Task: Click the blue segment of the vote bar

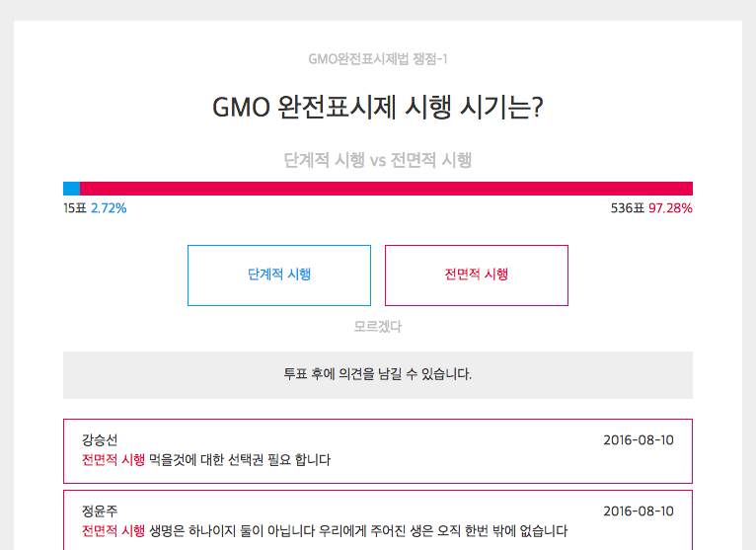Action: (x=71, y=189)
